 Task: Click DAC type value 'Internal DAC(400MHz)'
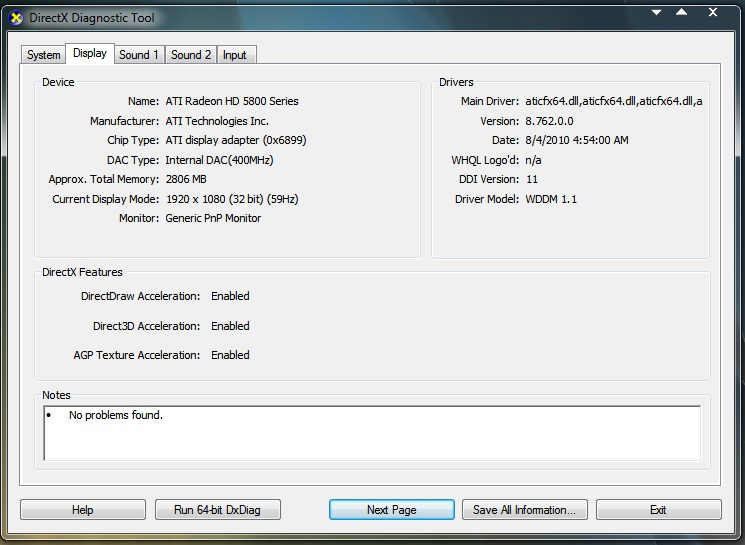tap(219, 160)
